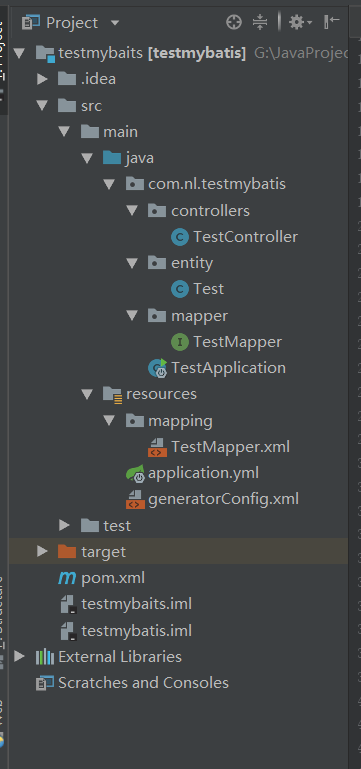This screenshot has height=769, width=361.
Task: Click the controllers package icon
Action: (157, 211)
